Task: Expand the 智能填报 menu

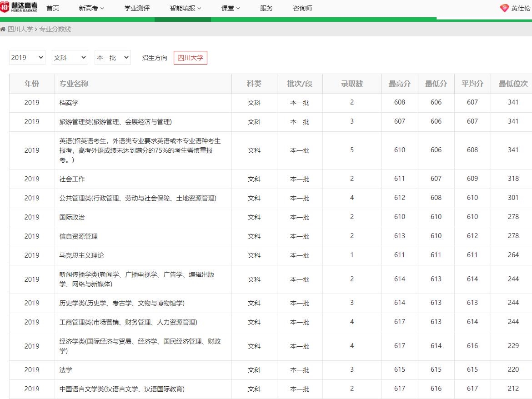Action: [185, 8]
